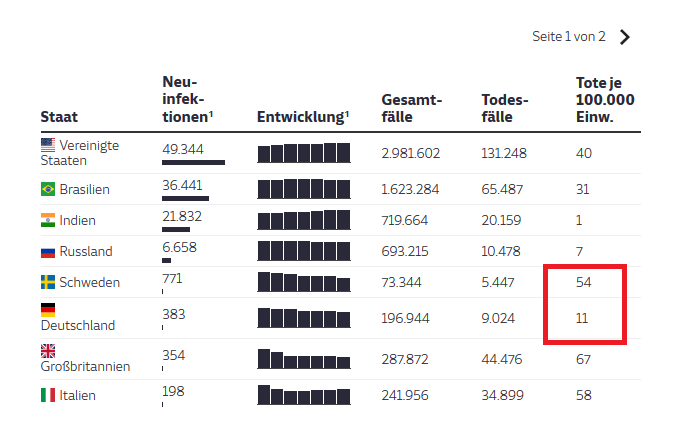Click the Staat column header

pyautogui.click(x=59, y=117)
